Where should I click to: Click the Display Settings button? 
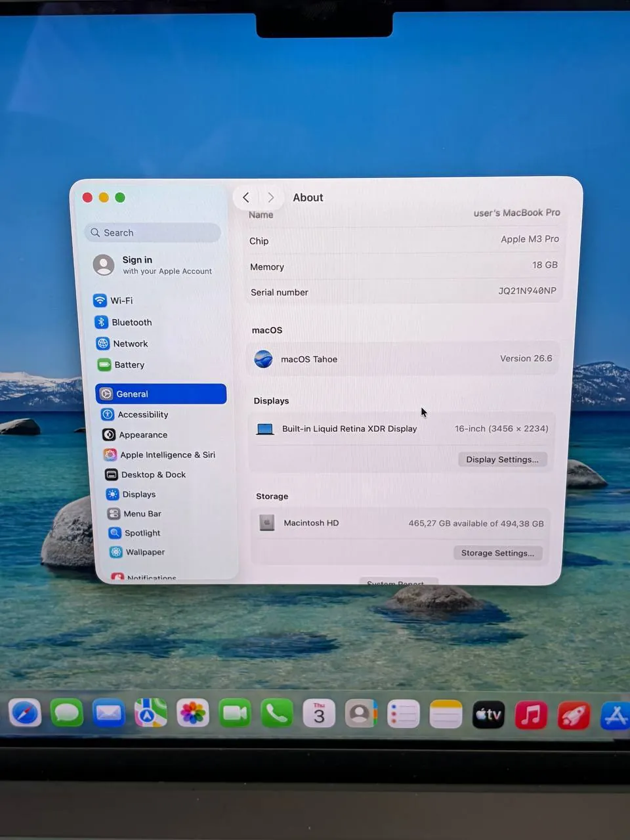click(502, 459)
